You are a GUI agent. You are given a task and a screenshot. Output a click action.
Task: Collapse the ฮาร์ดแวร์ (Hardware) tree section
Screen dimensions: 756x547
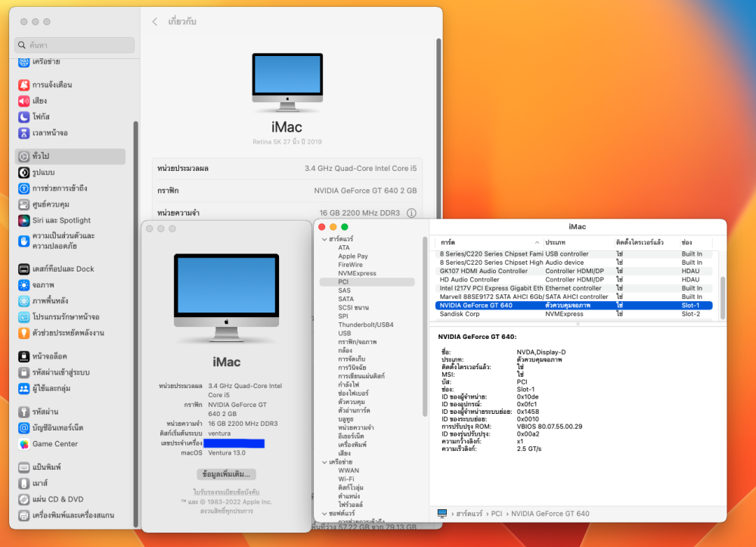coord(324,239)
